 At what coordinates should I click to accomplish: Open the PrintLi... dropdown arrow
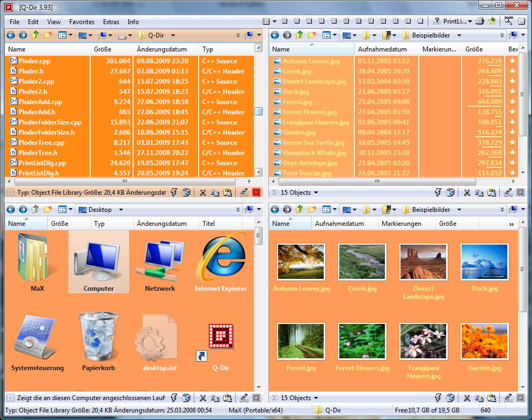470,21
